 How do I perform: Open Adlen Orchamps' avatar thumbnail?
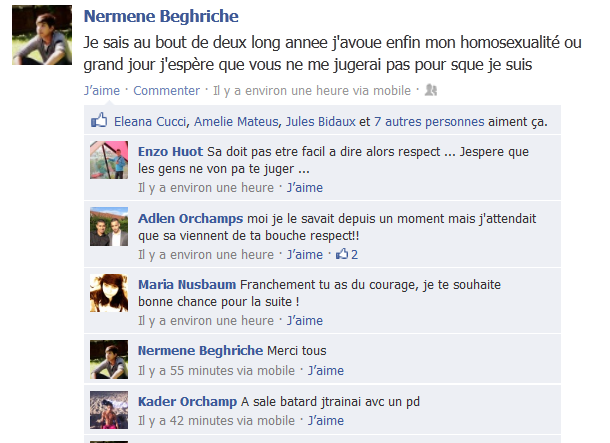coord(109,226)
